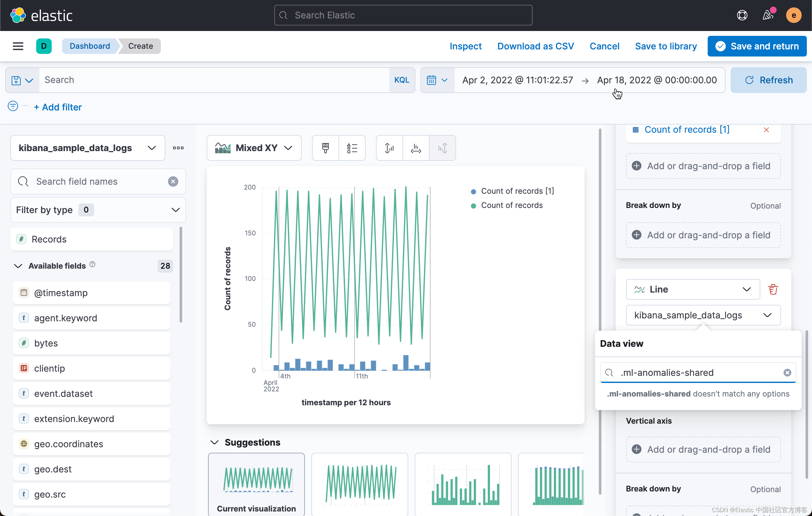Viewport: 812px width, 516px height.
Task: Click blue Count of records [1] swatch
Action: (x=635, y=130)
